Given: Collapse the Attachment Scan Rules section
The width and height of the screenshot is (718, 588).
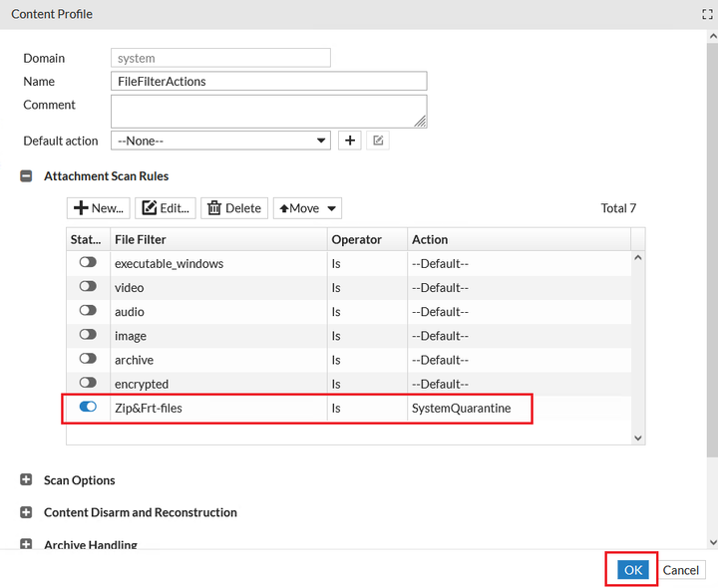Looking at the screenshot, I should (27, 176).
